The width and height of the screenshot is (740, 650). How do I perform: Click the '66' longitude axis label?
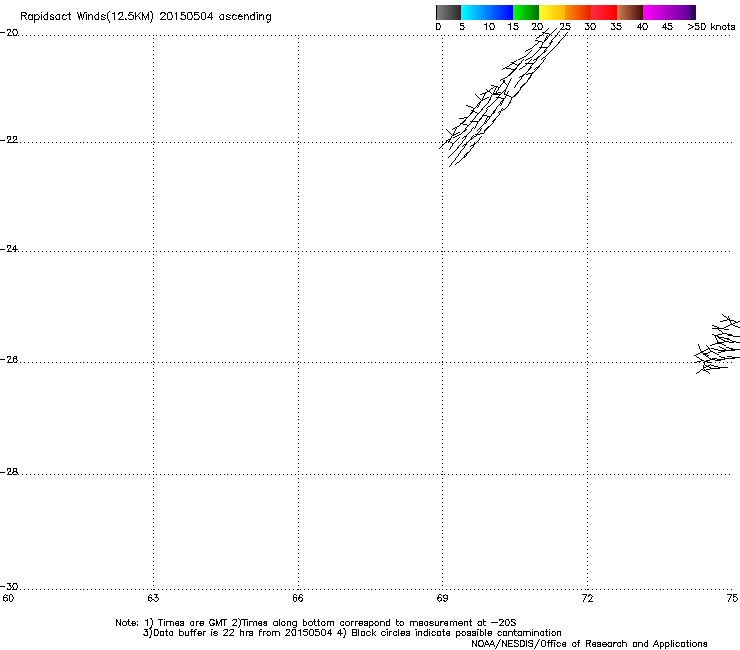(x=298, y=599)
